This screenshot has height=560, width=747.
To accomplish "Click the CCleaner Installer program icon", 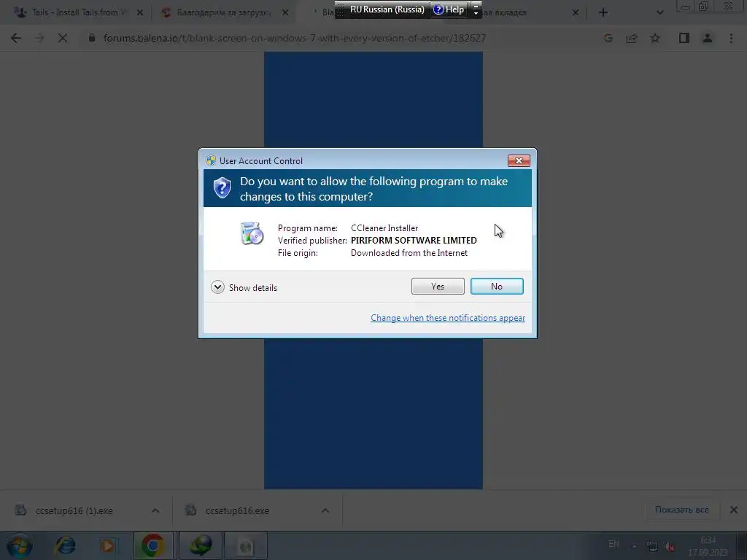I will click(252, 233).
